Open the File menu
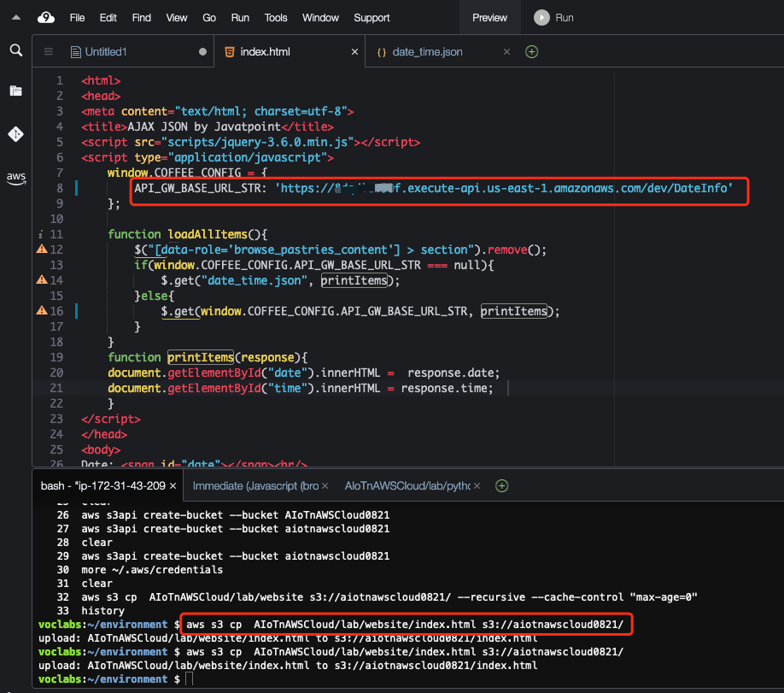 [77, 17]
